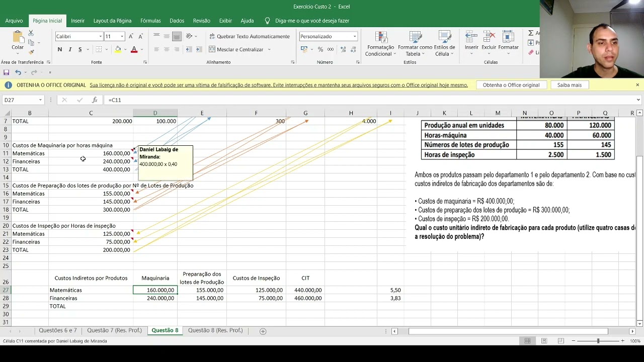This screenshot has width=644, height=362.
Task: Toggle bold N formatting
Action: (60, 49)
